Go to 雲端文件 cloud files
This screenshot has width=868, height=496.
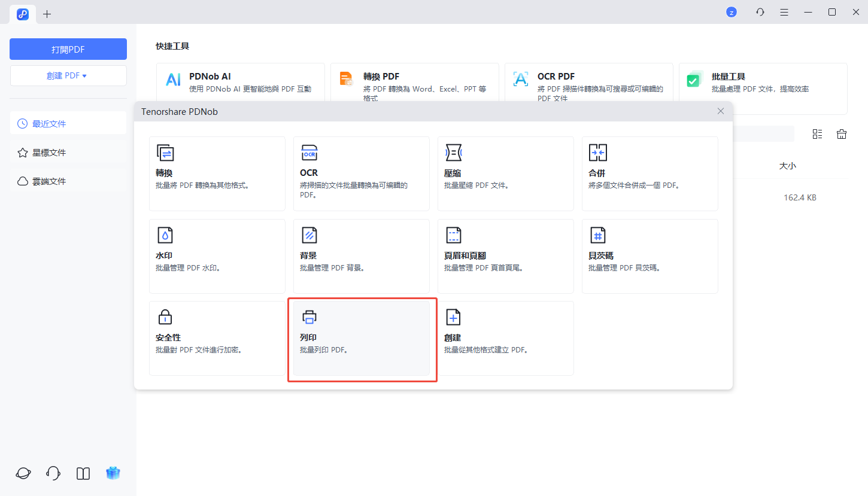tap(49, 181)
